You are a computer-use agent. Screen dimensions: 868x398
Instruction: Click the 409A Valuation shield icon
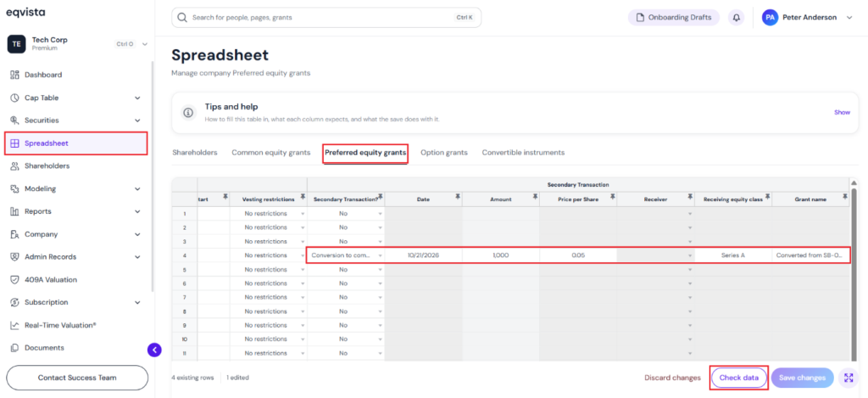click(x=15, y=279)
